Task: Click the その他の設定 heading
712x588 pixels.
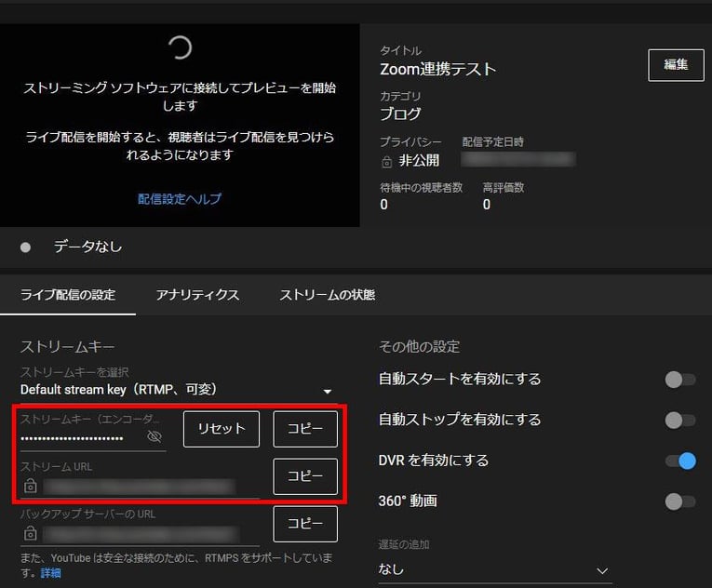Action: [419, 347]
